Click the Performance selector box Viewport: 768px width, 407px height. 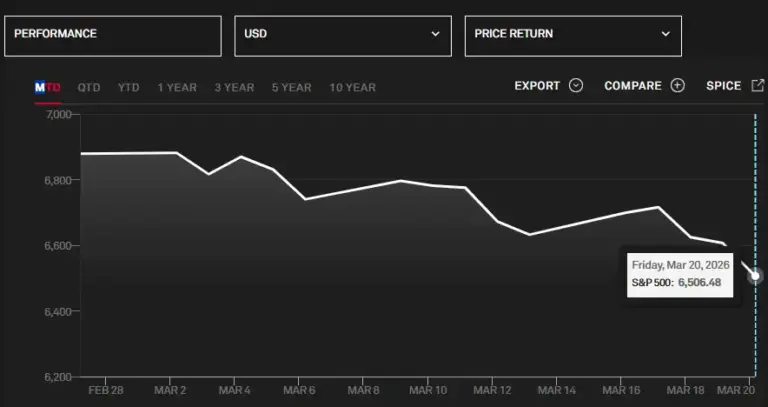pos(113,35)
